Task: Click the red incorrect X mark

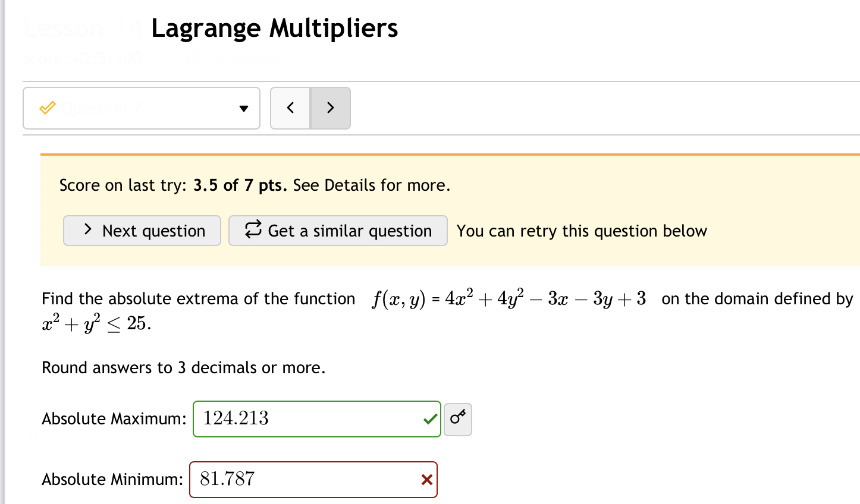Action: [426, 480]
